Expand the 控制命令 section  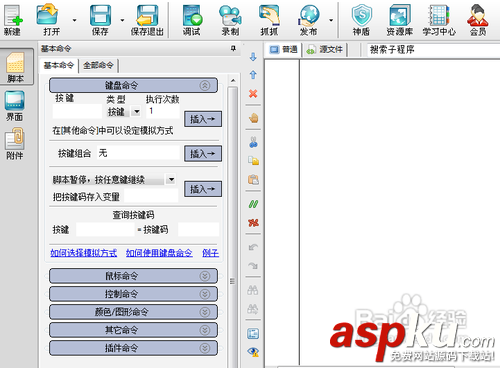coord(133,294)
